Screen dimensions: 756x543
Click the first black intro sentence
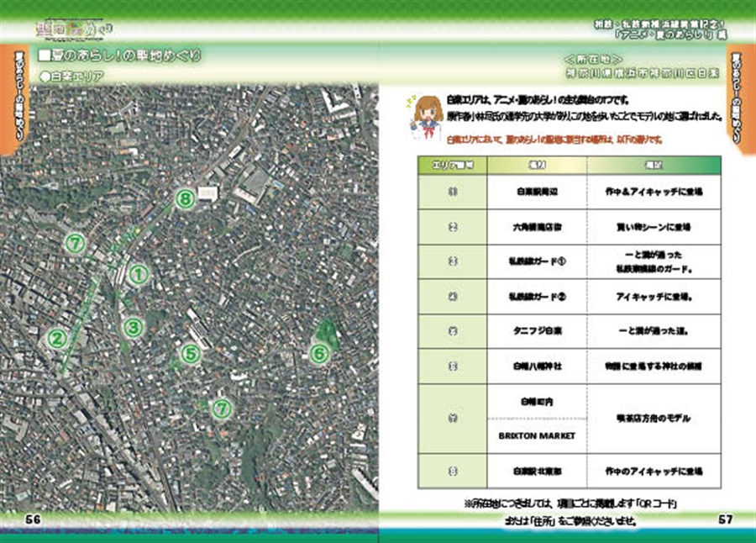[x=538, y=100]
